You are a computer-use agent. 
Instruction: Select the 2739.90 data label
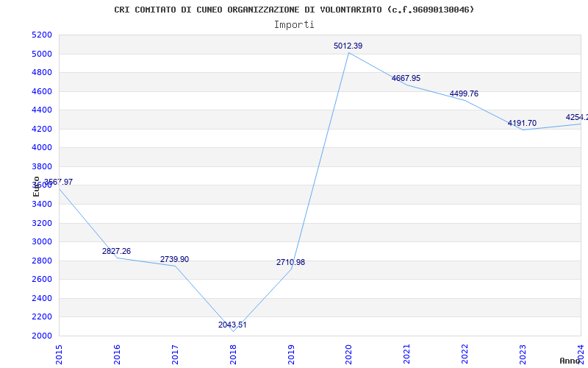[174, 260]
